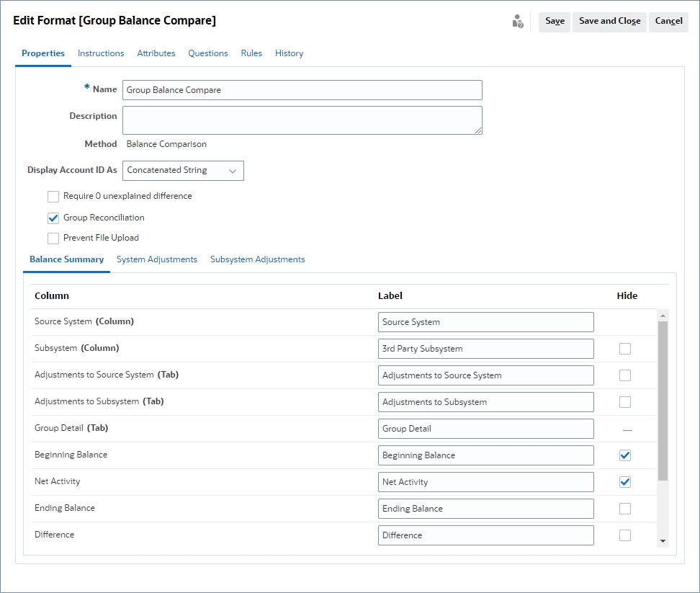The height and width of the screenshot is (593, 700).
Task: Enable Require 0 unexplained difference
Action: coord(53,196)
